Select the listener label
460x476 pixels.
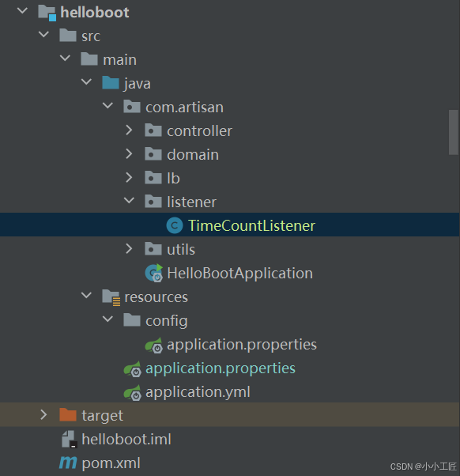[x=191, y=202]
